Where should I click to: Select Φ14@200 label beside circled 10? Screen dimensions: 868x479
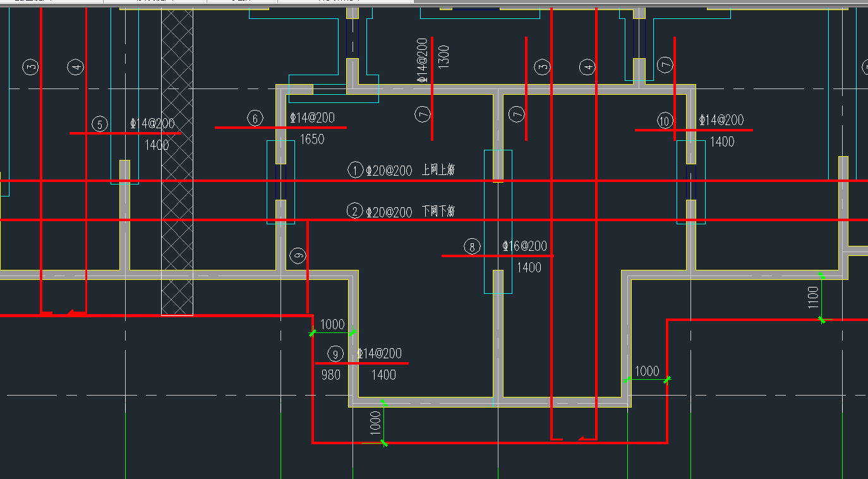coord(721,119)
